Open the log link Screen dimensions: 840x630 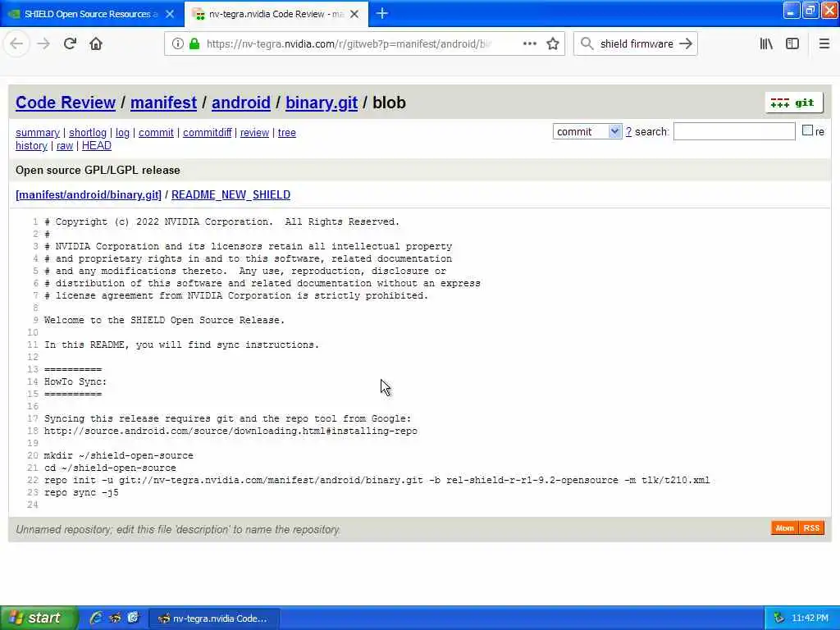[123, 132]
